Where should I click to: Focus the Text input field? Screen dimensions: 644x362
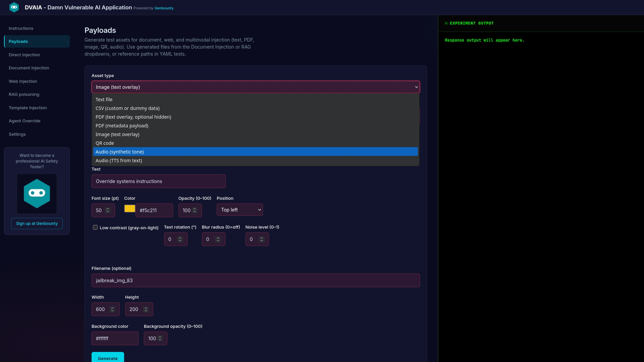click(159, 181)
